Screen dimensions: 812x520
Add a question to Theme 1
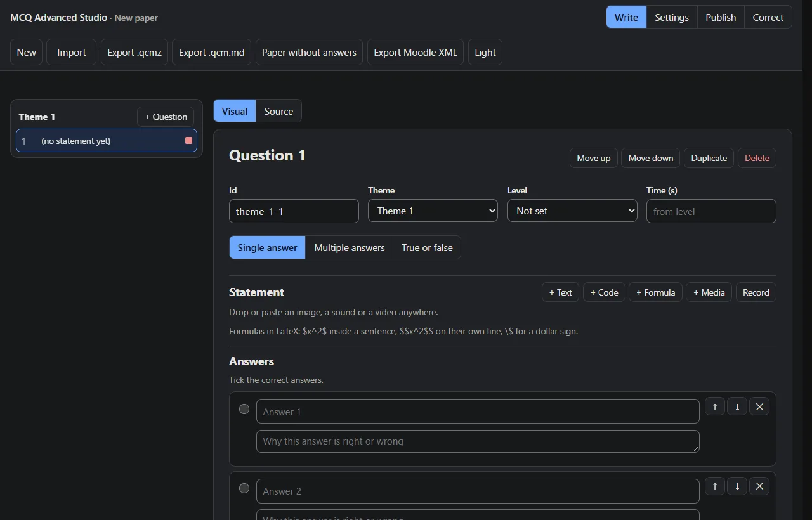166,117
